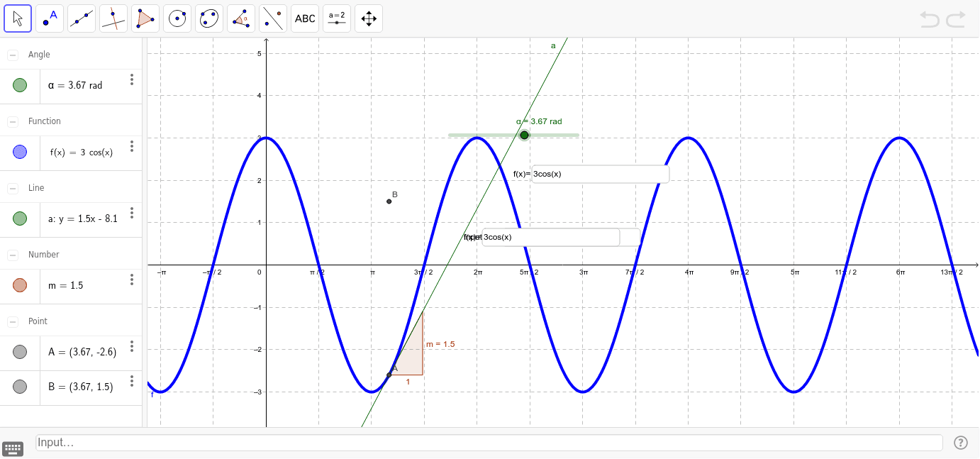Toggle visibility of point A
Viewport: 980px width, 459px height.
click(x=20, y=352)
